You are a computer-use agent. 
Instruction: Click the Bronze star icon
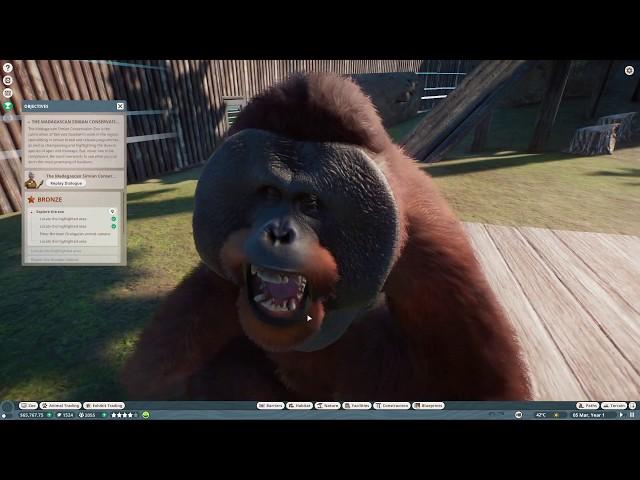(x=31, y=200)
